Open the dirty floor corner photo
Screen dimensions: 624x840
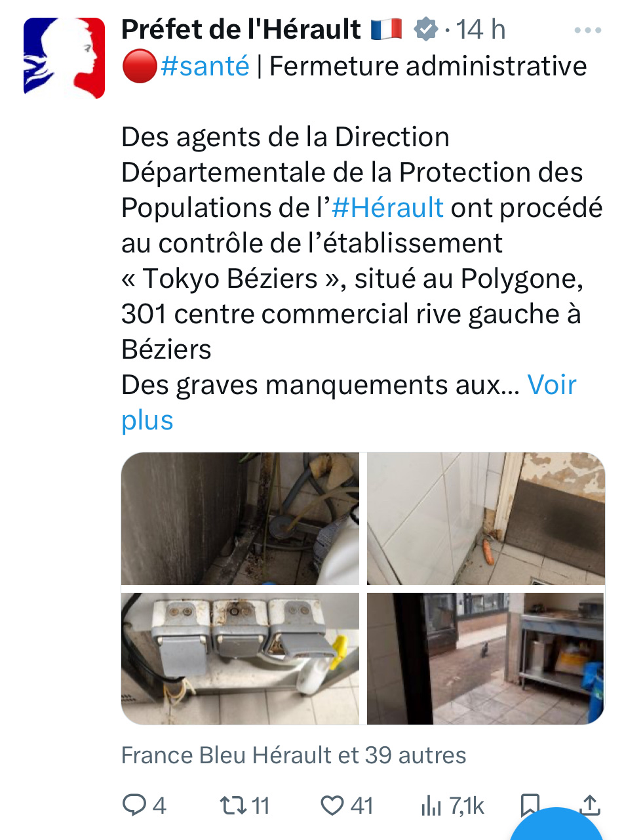pyautogui.click(x=240, y=518)
